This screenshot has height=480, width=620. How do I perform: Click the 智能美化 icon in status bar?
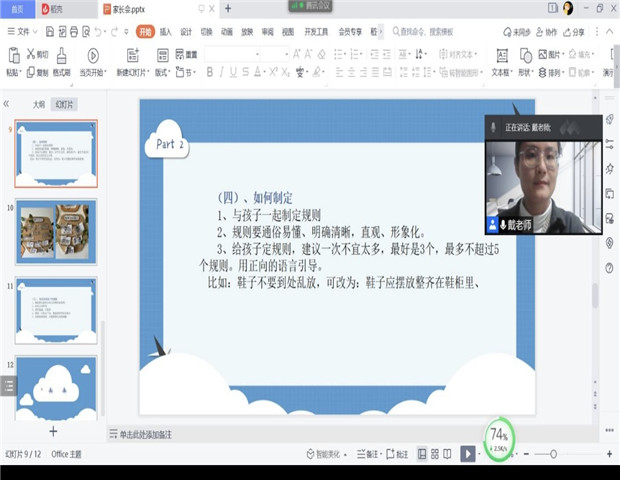point(320,454)
